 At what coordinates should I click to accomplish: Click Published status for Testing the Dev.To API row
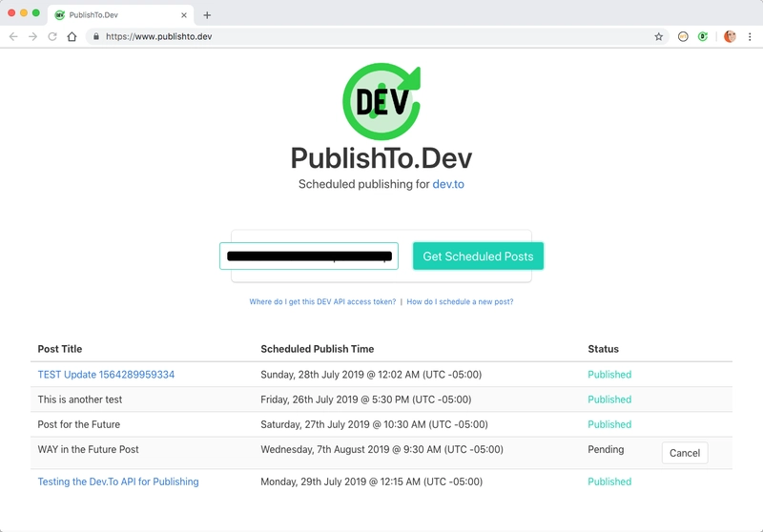(609, 481)
